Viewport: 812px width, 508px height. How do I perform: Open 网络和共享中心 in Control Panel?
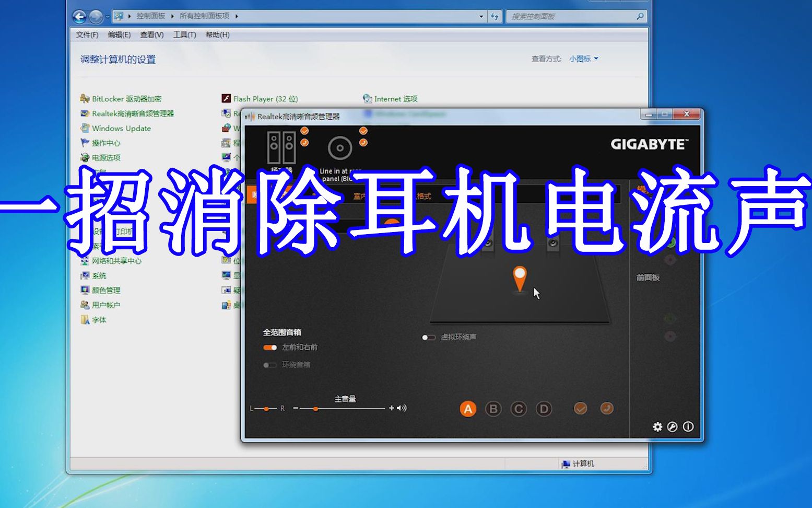(x=111, y=261)
